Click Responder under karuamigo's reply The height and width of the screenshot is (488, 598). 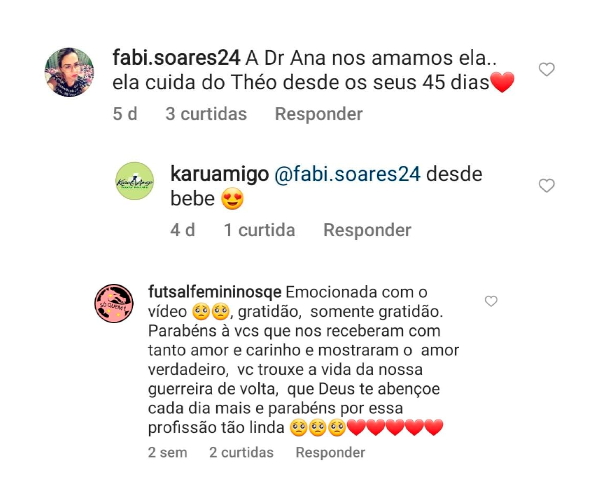(367, 230)
